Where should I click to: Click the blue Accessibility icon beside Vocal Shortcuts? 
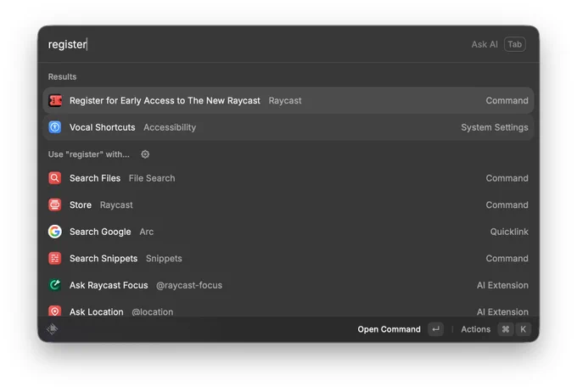[x=55, y=127]
